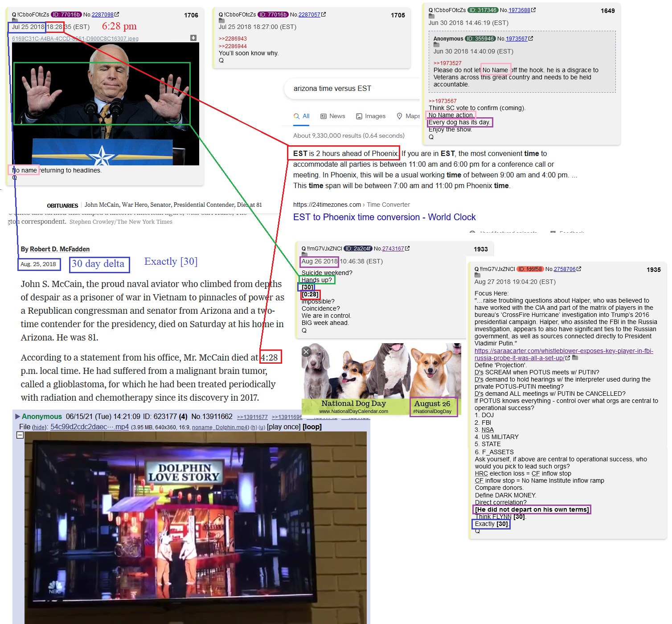672x624 pixels.
Task: Click the OBITUARIES section label
Action: click(x=62, y=205)
